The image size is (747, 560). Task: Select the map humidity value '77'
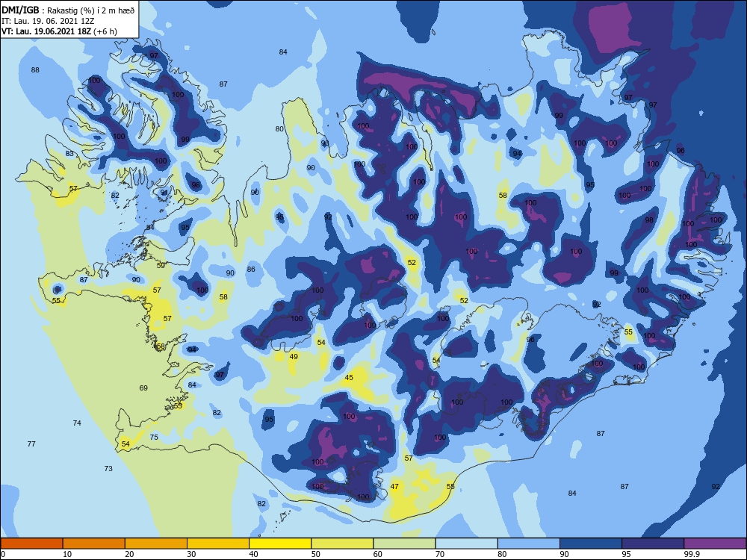tap(31, 444)
